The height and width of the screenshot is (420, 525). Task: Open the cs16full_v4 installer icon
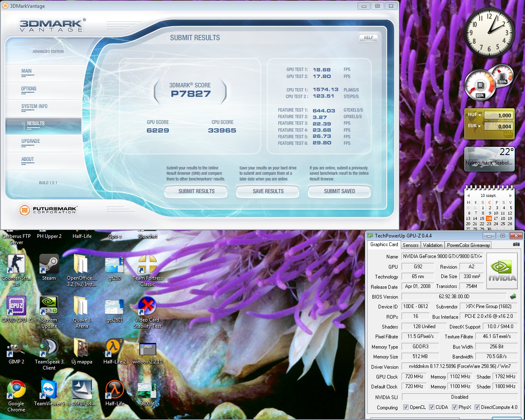(82, 393)
